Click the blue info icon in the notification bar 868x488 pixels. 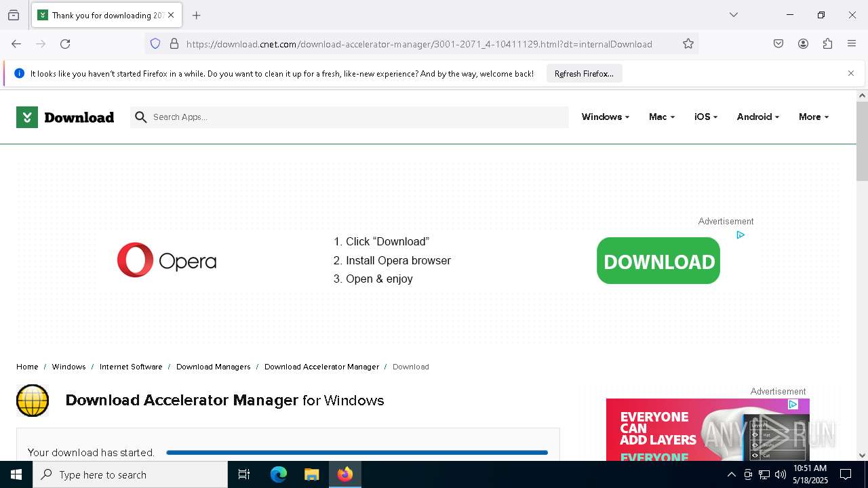click(19, 73)
